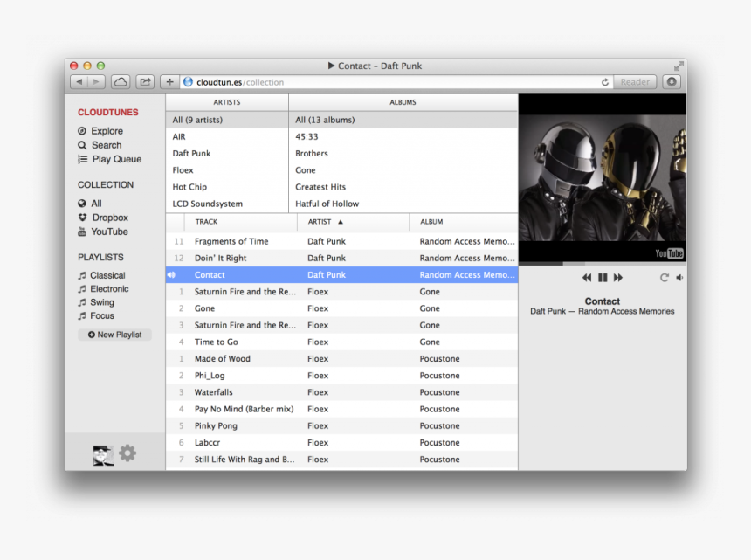Select the Made of Wood track
The height and width of the screenshot is (560, 751).
point(342,359)
